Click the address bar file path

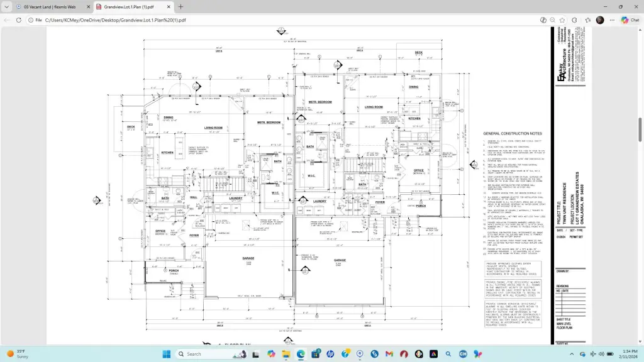tap(113, 20)
